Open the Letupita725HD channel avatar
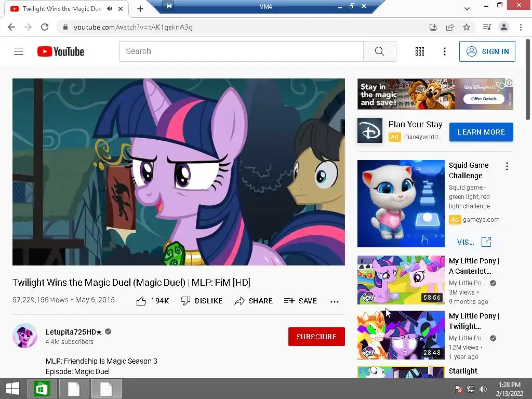Screen dimensions: 532x399 pos(25,336)
